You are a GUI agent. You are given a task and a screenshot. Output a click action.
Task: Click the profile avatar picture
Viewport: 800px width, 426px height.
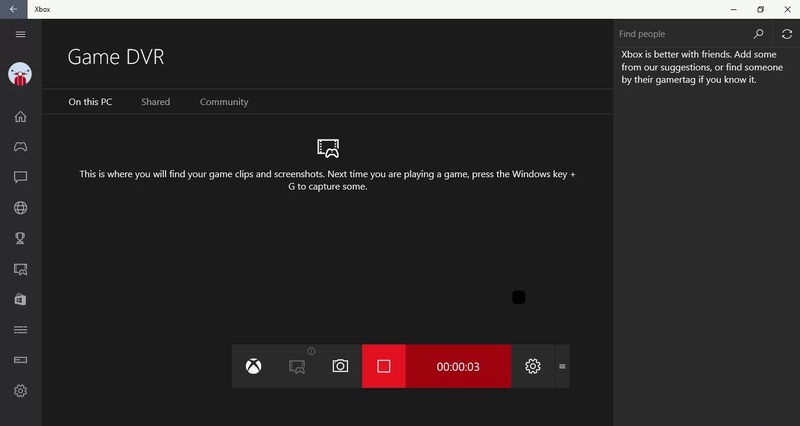tap(20, 75)
